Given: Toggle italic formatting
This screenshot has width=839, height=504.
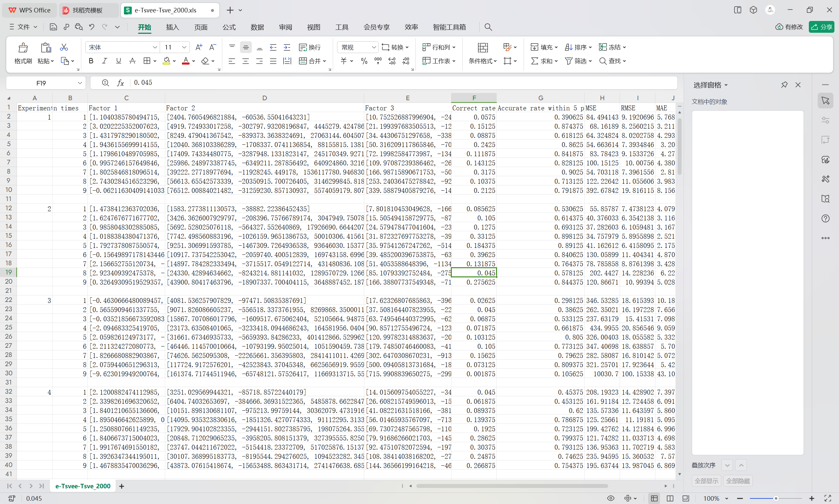Looking at the screenshot, I should tap(104, 61).
